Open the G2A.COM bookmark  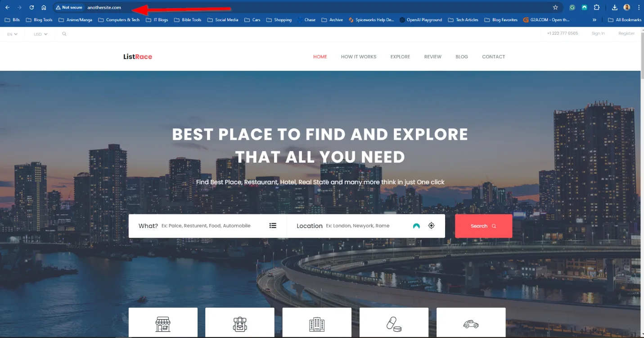[x=546, y=20]
